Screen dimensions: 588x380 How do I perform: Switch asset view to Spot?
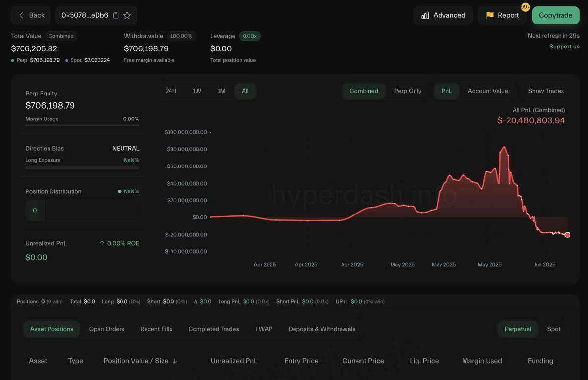pos(554,329)
